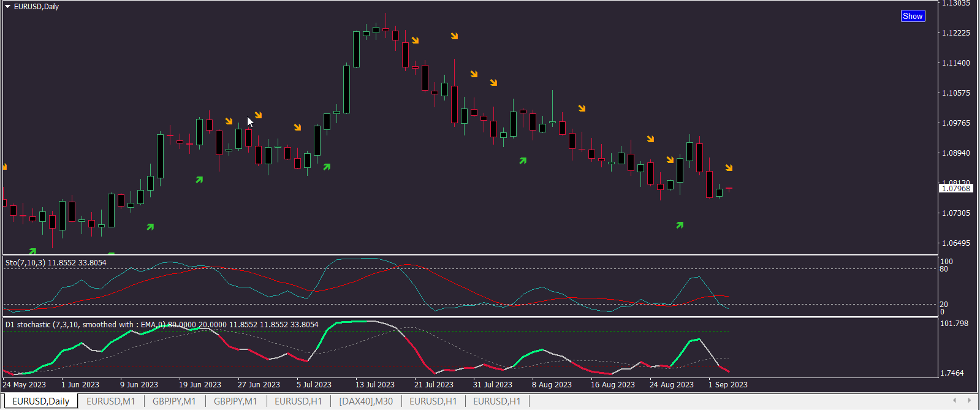980x410 pixels.
Task: Select the D1 stochastic indicator label
Action: tap(162, 325)
